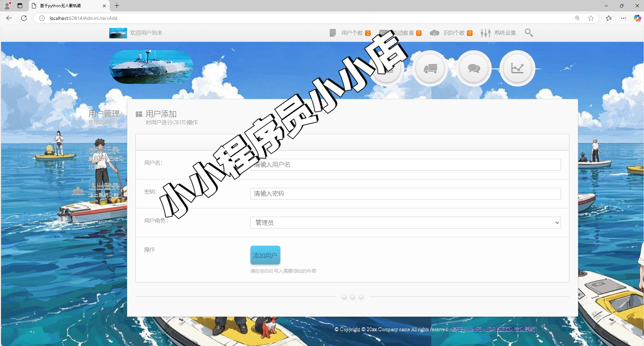Screen dimensions: 644x346
Task: Click the cloud icon beside 识别个数
Action: click(x=435, y=33)
